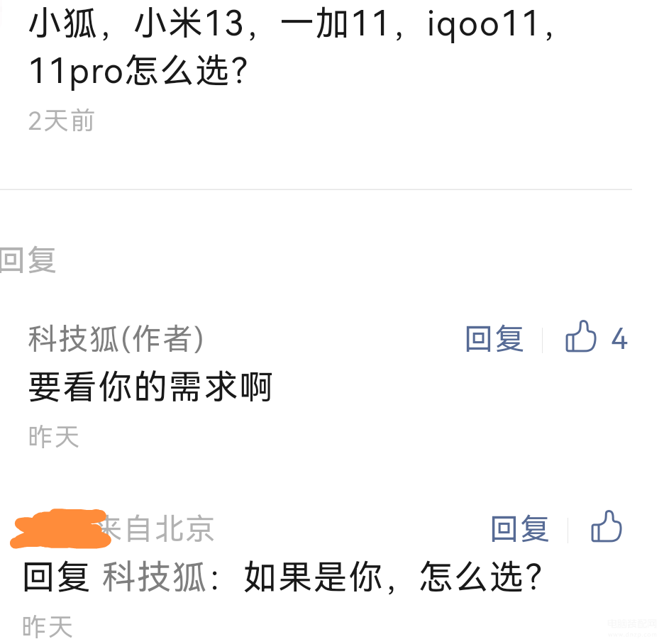
Task: Click the black 回复 prefix in last reply
Action: click(x=56, y=577)
